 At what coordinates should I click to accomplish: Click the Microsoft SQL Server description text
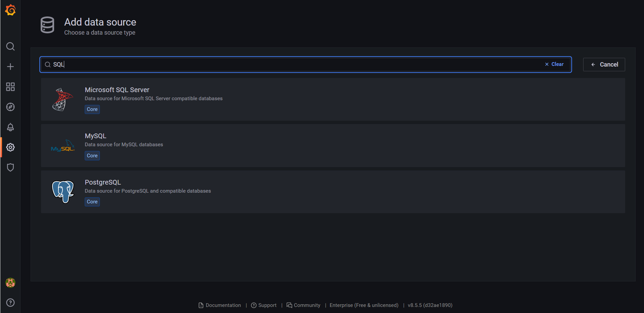[154, 99]
